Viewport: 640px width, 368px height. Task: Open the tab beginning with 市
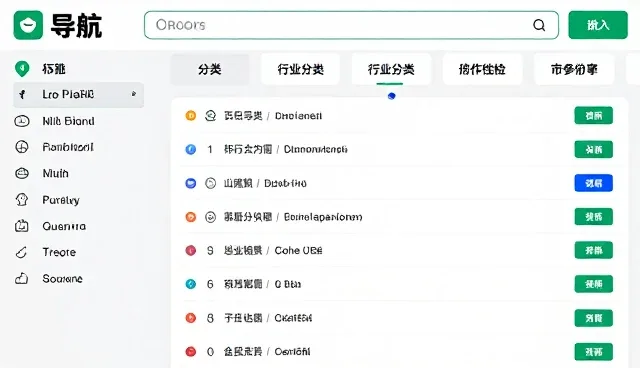point(574,69)
